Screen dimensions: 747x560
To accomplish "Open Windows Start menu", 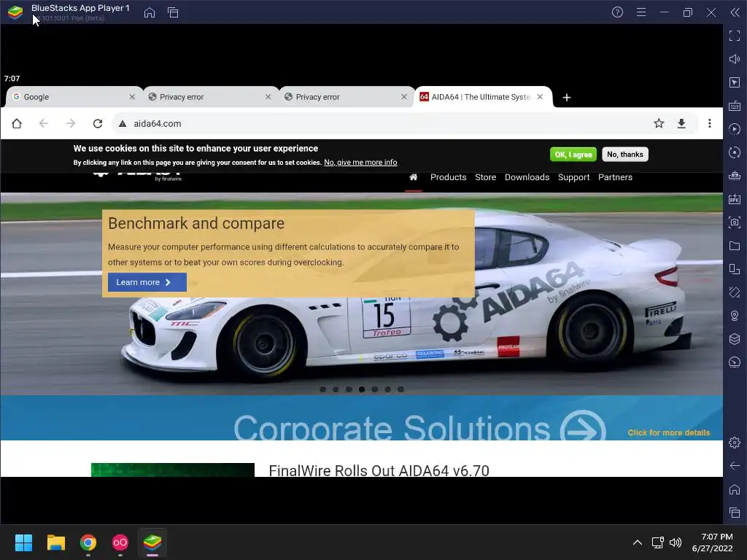I will coord(23,542).
